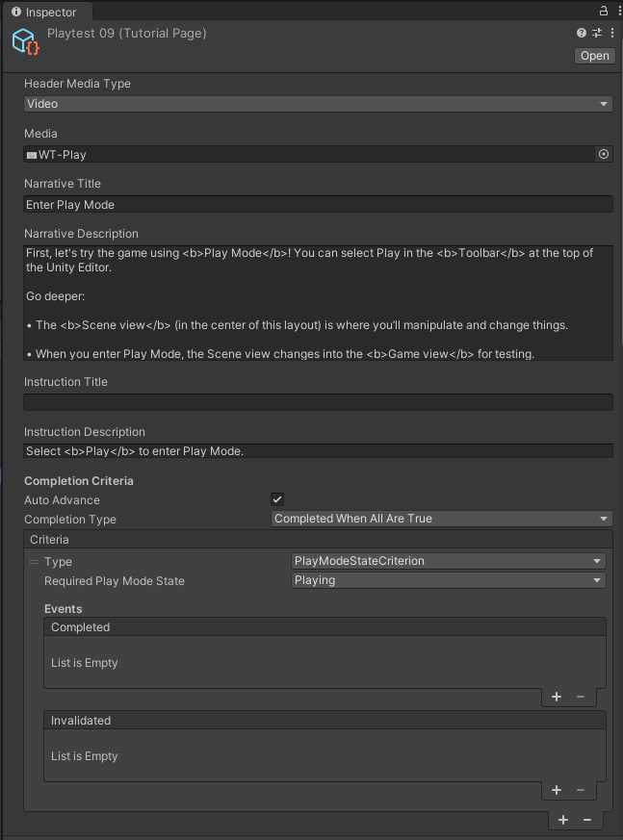The height and width of the screenshot is (840, 623).
Task: Open the WT-Play media object picker circle
Action: pos(603,154)
